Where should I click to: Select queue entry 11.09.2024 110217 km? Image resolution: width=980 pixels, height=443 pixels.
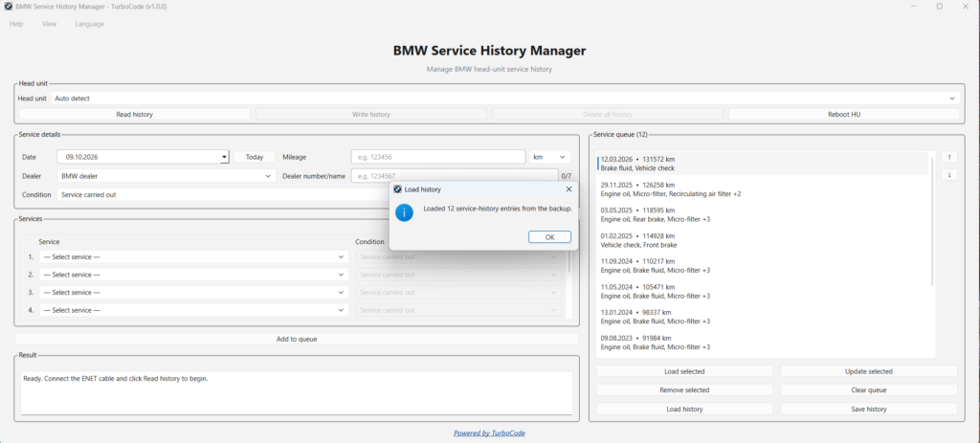763,266
